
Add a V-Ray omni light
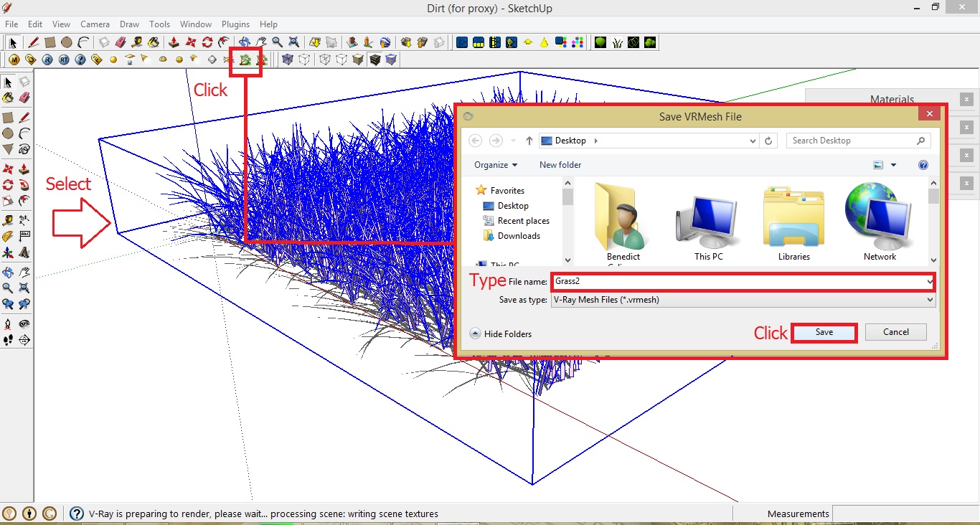point(113,60)
